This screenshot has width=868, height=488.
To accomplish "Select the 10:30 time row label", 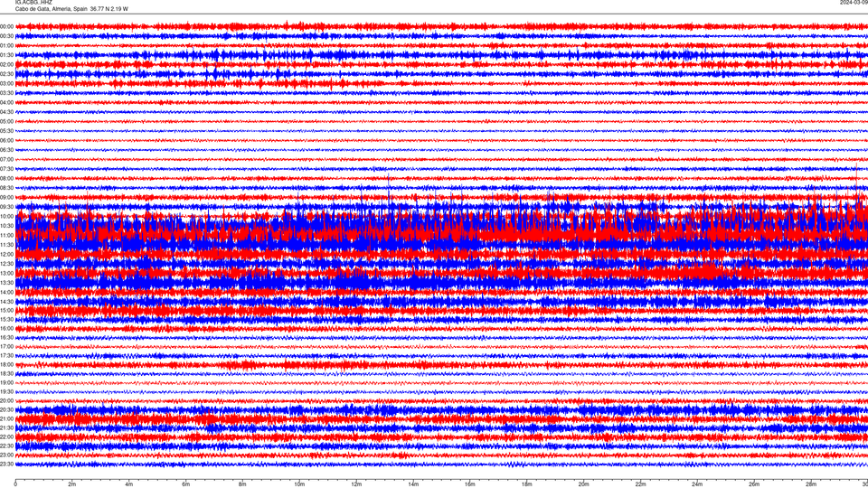I will coord(6,226).
